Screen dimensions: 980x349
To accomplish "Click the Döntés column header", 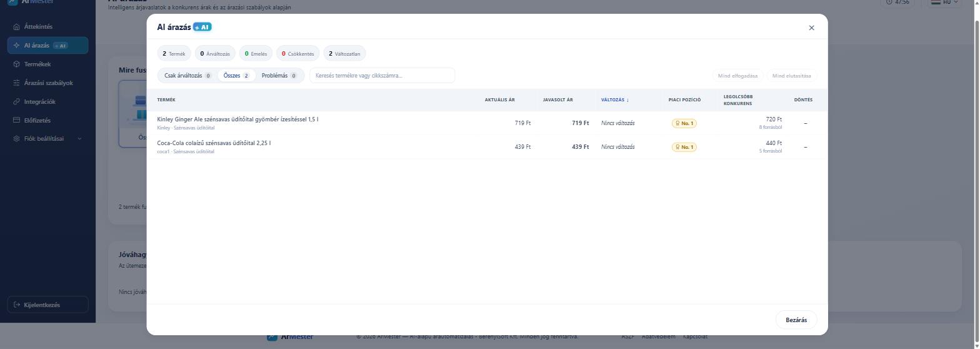I will tap(803, 100).
